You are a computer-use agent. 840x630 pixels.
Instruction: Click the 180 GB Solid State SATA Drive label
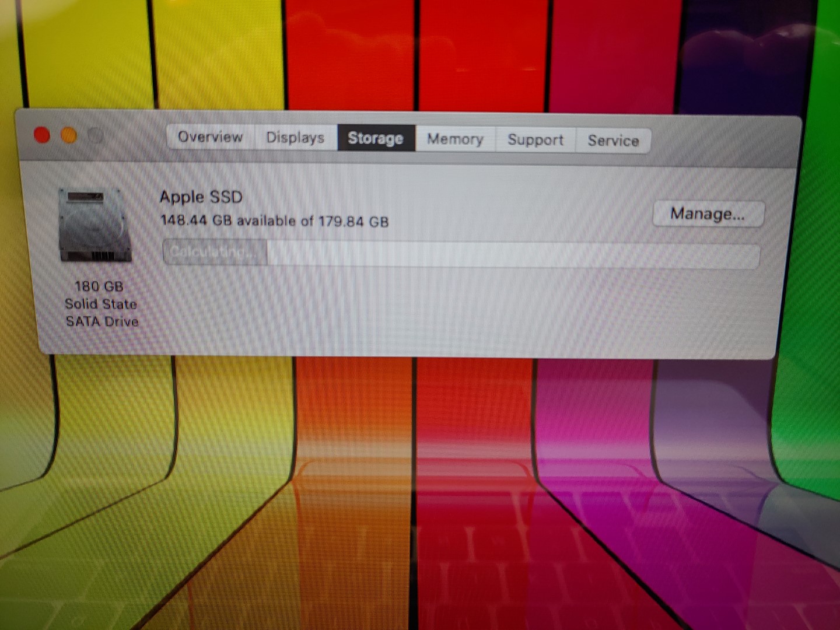tap(101, 304)
